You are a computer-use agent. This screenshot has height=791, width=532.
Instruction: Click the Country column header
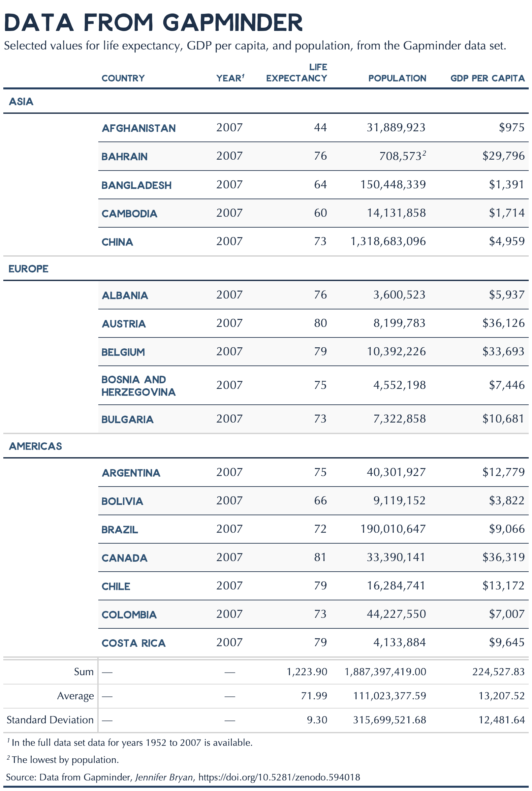[123, 79]
